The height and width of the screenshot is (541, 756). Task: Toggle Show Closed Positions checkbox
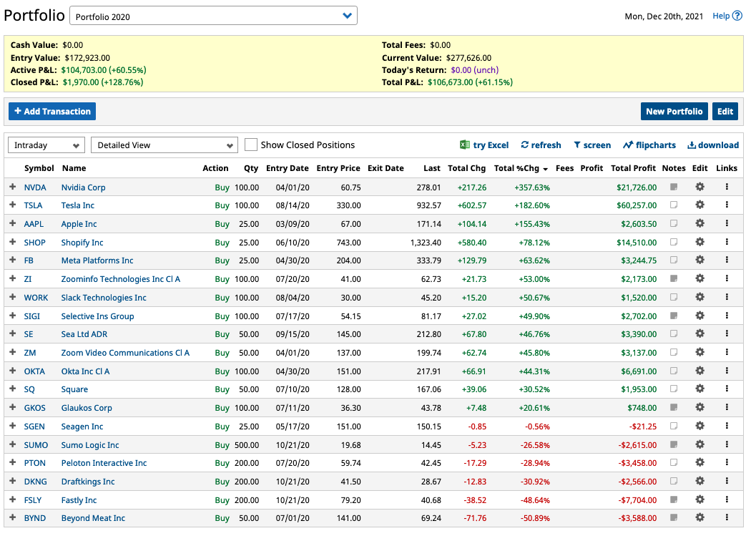251,145
